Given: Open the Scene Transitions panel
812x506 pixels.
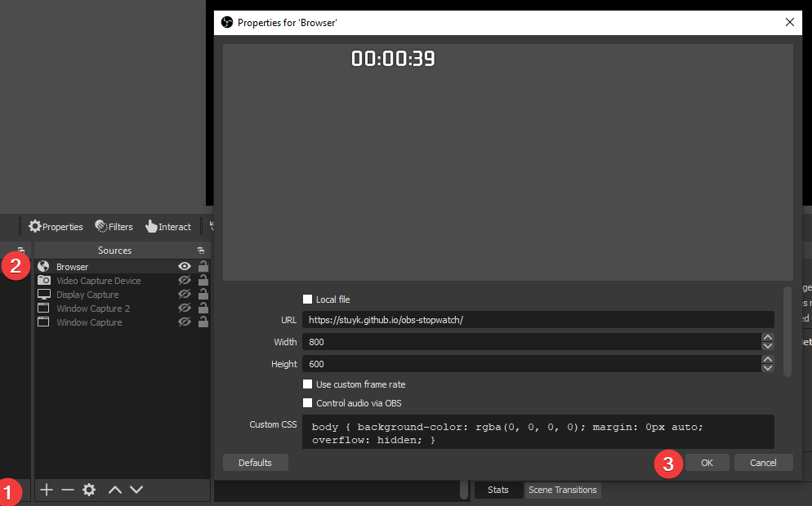Looking at the screenshot, I should pyautogui.click(x=562, y=490).
